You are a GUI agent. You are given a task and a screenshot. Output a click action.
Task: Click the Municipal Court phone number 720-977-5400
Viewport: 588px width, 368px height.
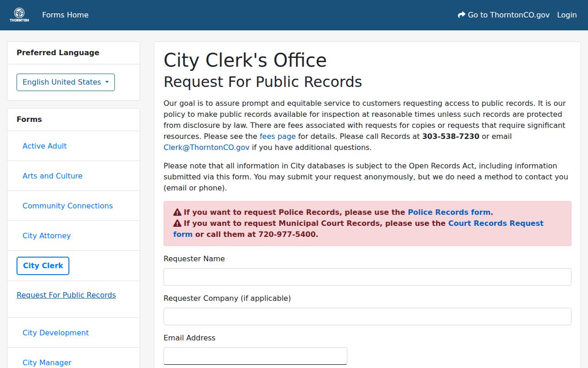tap(287, 234)
